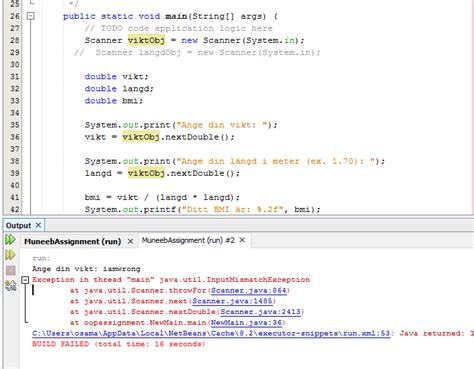
Task: Open the Scanner.java:864 link
Action: 249,291
